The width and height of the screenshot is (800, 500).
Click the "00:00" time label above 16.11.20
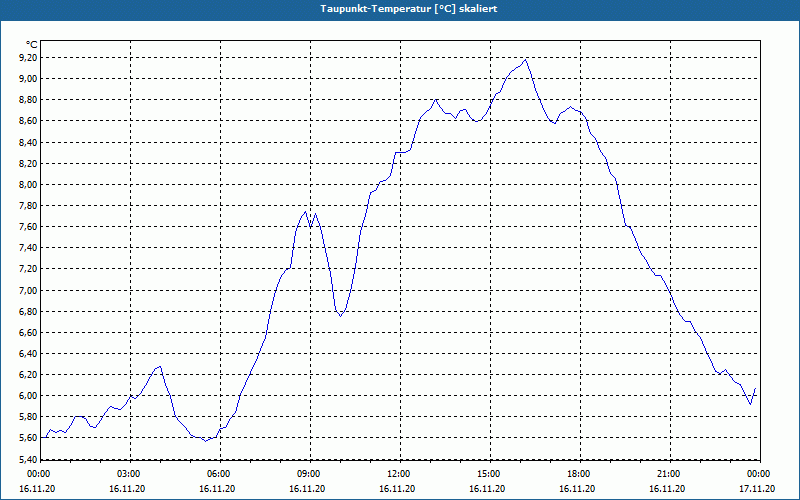pos(37,474)
